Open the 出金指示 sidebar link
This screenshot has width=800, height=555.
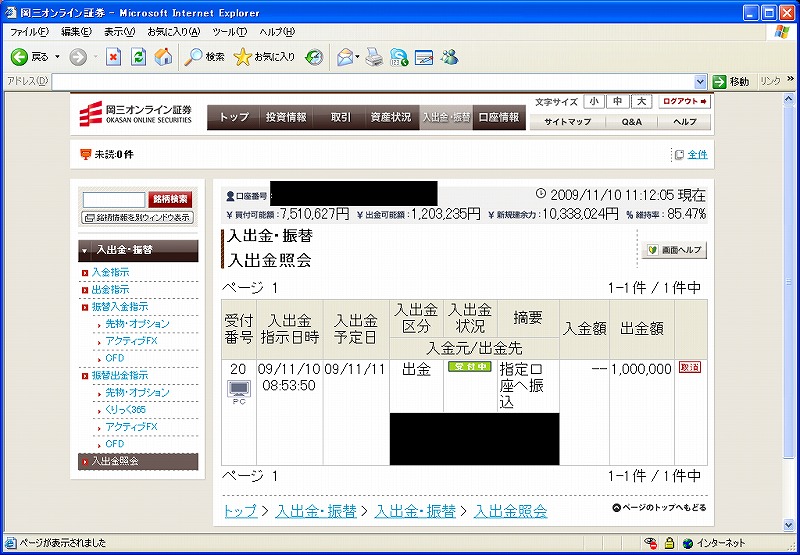(110, 289)
